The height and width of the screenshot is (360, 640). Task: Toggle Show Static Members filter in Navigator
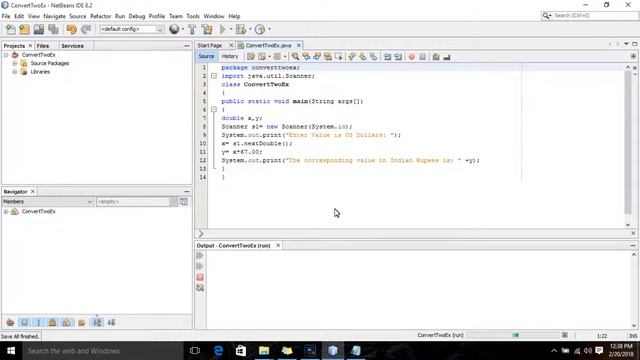(x=39, y=322)
